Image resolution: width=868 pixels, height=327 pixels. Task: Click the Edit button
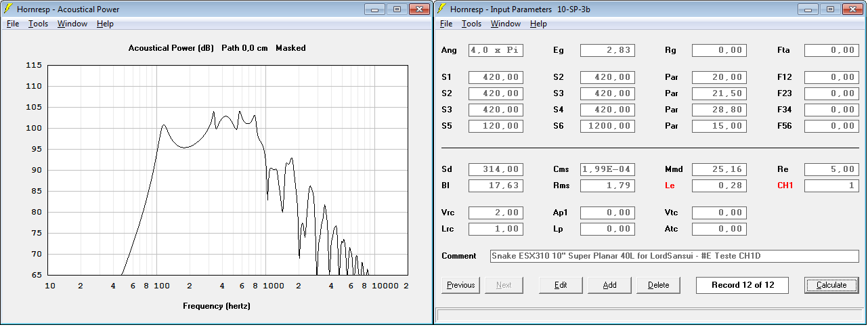(x=561, y=285)
